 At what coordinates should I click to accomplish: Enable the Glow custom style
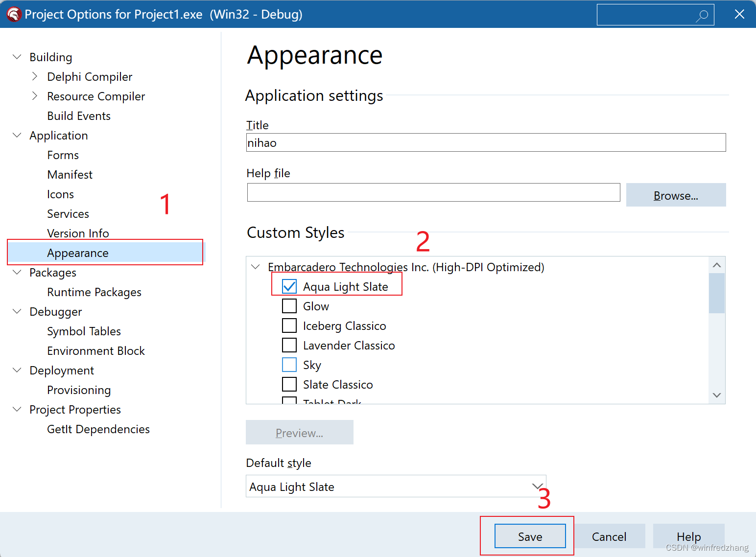289,306
